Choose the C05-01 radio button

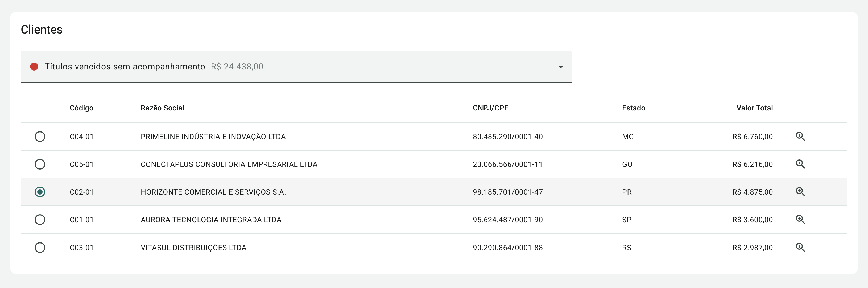tap(40, 164)
